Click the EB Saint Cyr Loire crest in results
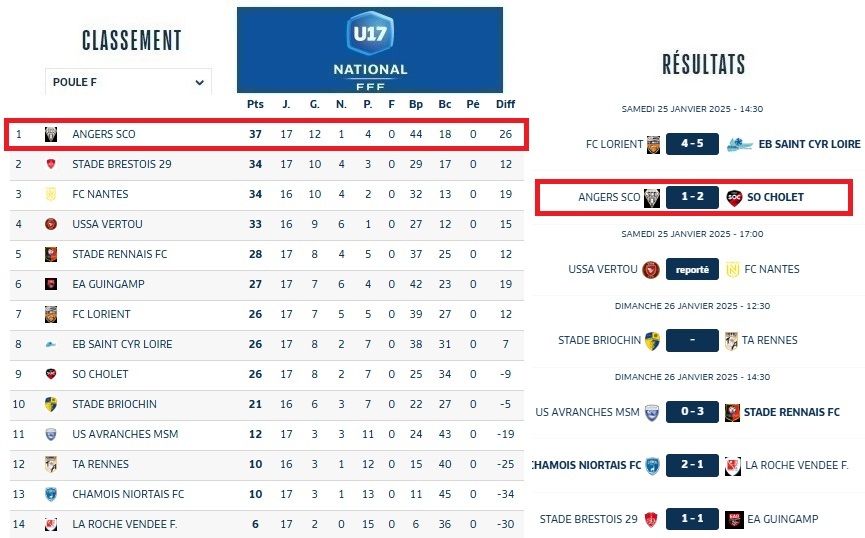Image resolution: width=865 pixels, height=538 pixels. [x=740, y=144]
